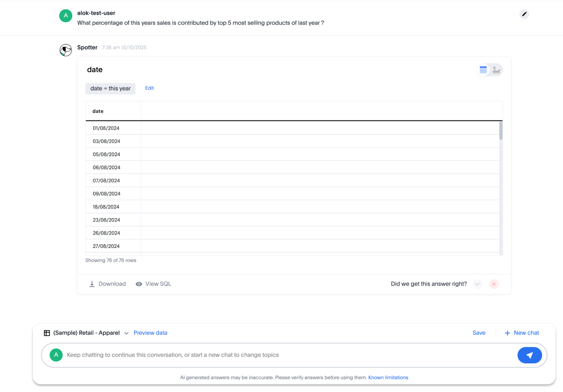Switch to table view
The height and width of the screenshot is (392, 563).
click(483, 70)
